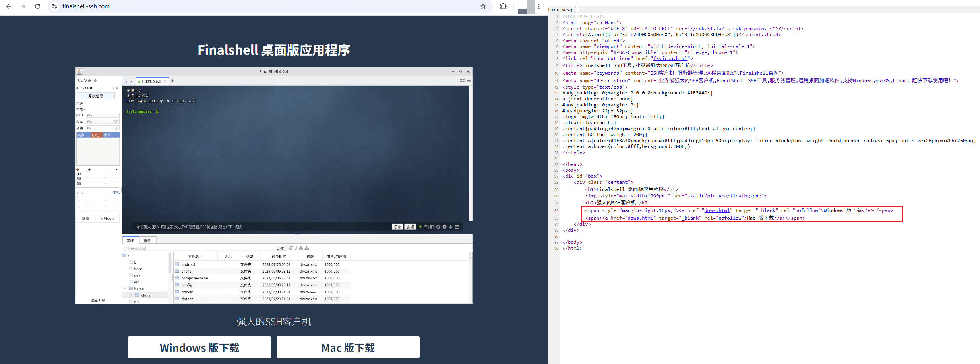Open the browser three-dot menu

(x=539, y=6)
